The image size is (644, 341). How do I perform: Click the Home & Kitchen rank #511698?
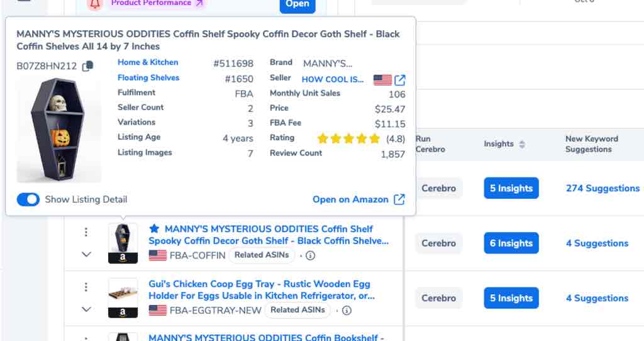(x=233, y=64)
